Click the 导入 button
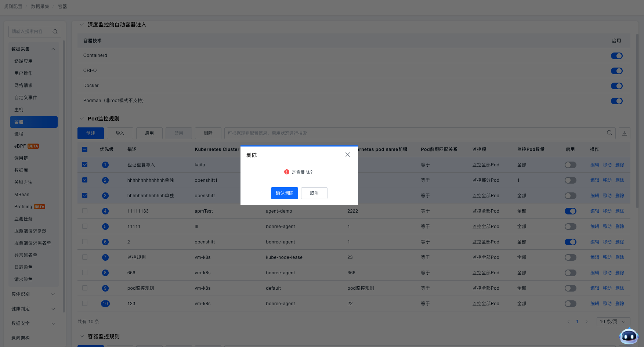Image resolution: width=644 pixels, height=347 pixels. click(120, 133)
